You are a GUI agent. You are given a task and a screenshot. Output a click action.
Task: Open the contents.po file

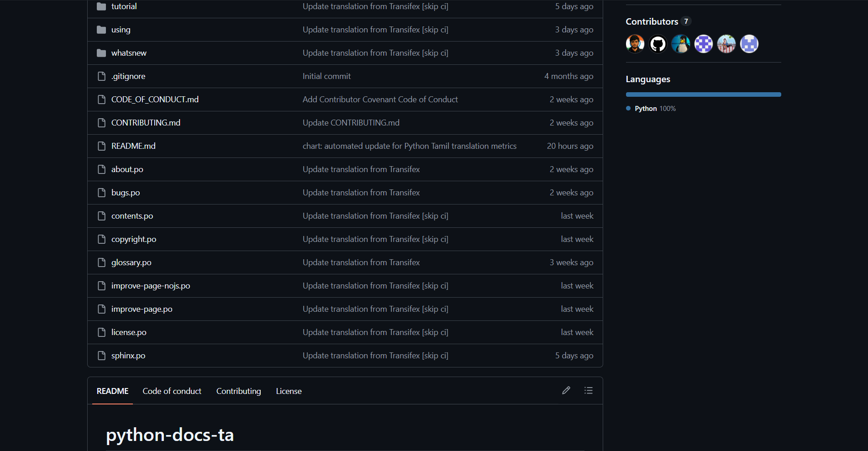tap(132, 216)
